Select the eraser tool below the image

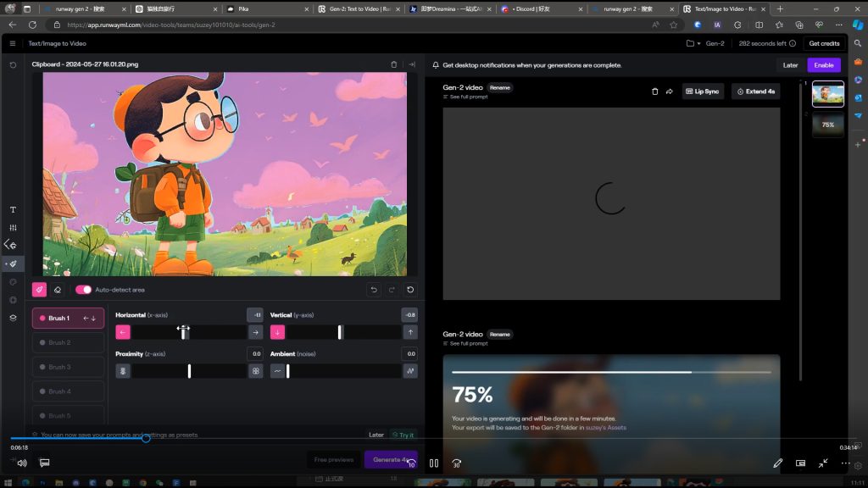pos(57,290)
